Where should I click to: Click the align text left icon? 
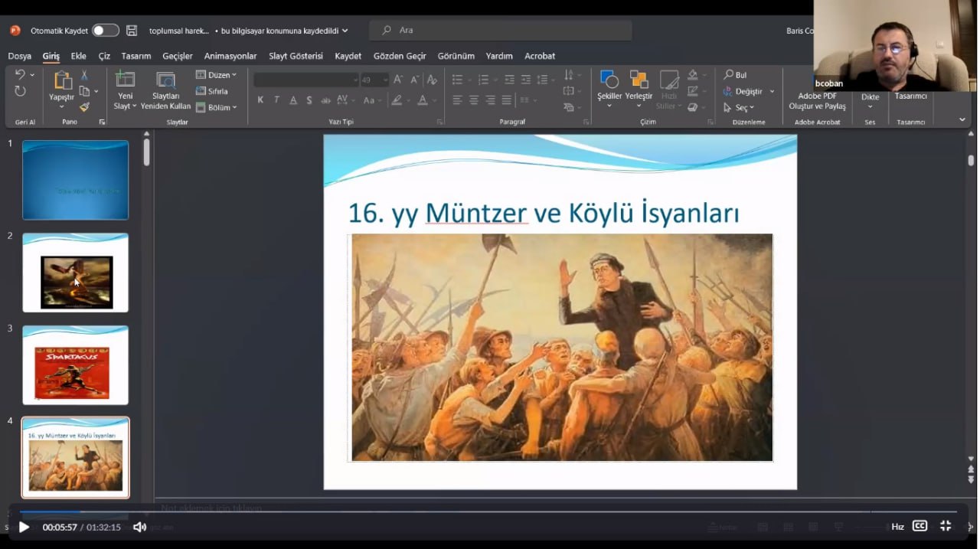click(457, 100)
